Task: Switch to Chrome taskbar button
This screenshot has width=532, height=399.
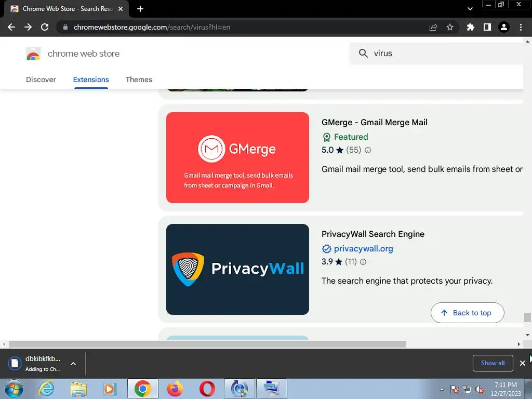Action: 142,389
